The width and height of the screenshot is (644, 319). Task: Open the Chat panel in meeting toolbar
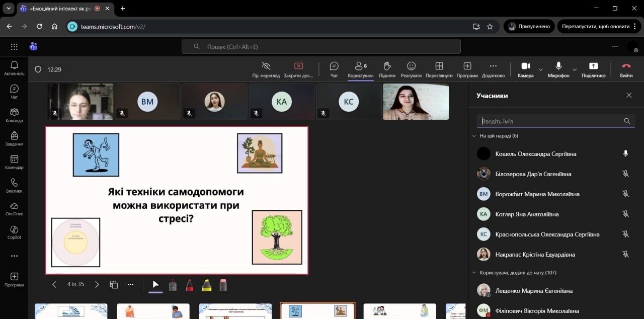[334, 69]
